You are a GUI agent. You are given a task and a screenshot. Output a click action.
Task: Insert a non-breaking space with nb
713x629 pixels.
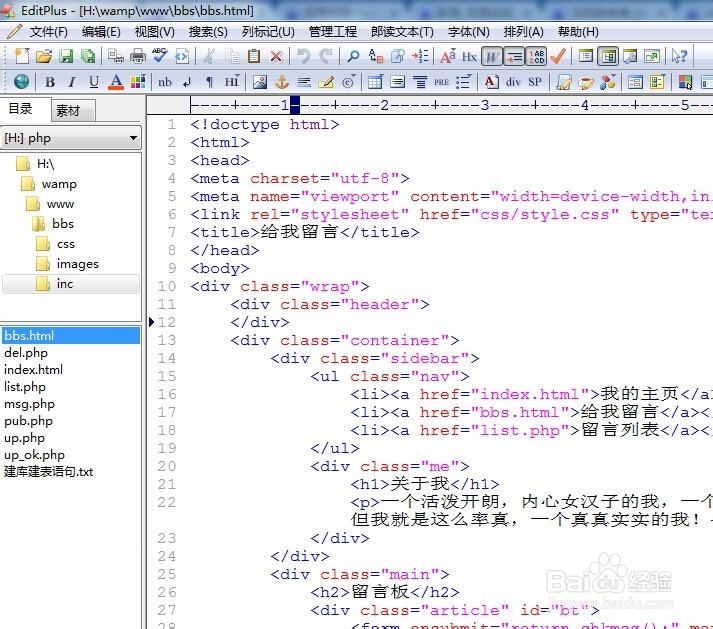[x=165, y=82]
